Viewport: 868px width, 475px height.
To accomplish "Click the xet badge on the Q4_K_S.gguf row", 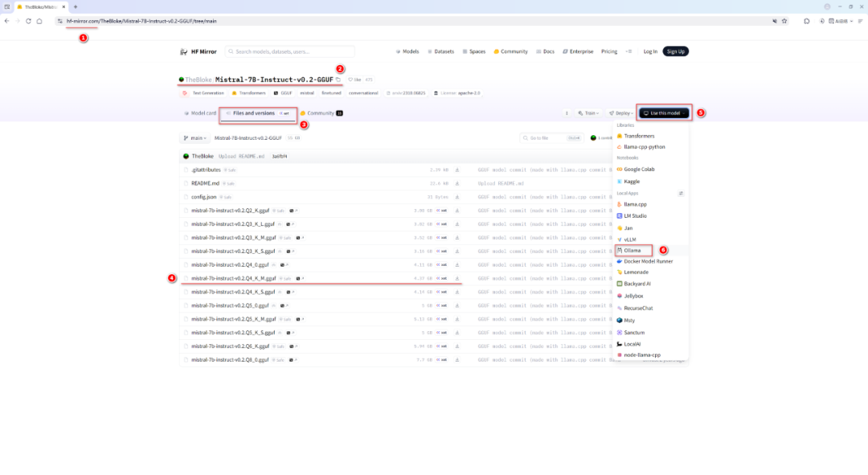I will tap(442, 292).
